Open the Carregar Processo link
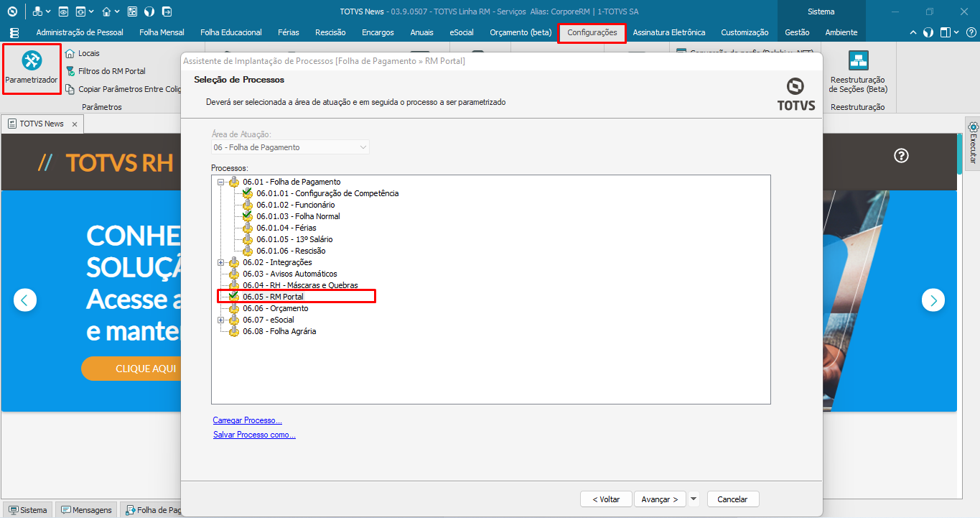The width and height of the screenshot is (980, 518). pyautogui.click(x=248, y=420)
